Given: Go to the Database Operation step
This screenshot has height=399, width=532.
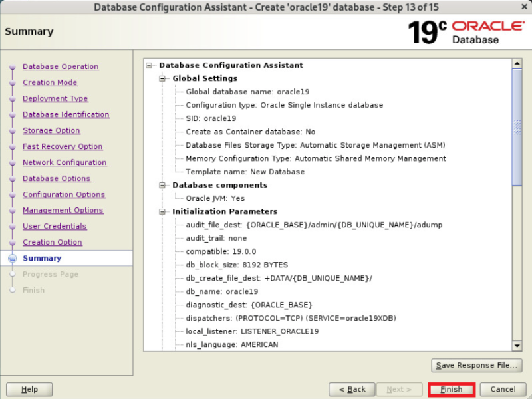Looking at the screenshot, I should [x=61, y=66].
